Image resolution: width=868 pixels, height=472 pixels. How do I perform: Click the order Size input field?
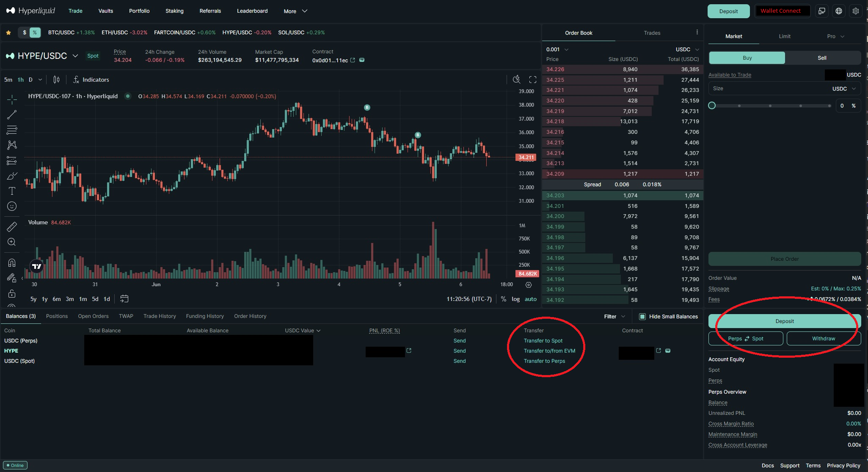coord(785,89)
